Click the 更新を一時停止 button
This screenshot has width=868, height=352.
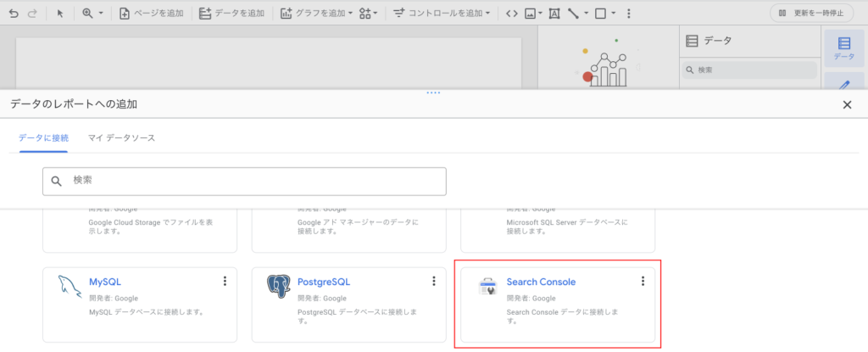pyautogui.click(x=811, y=14)
